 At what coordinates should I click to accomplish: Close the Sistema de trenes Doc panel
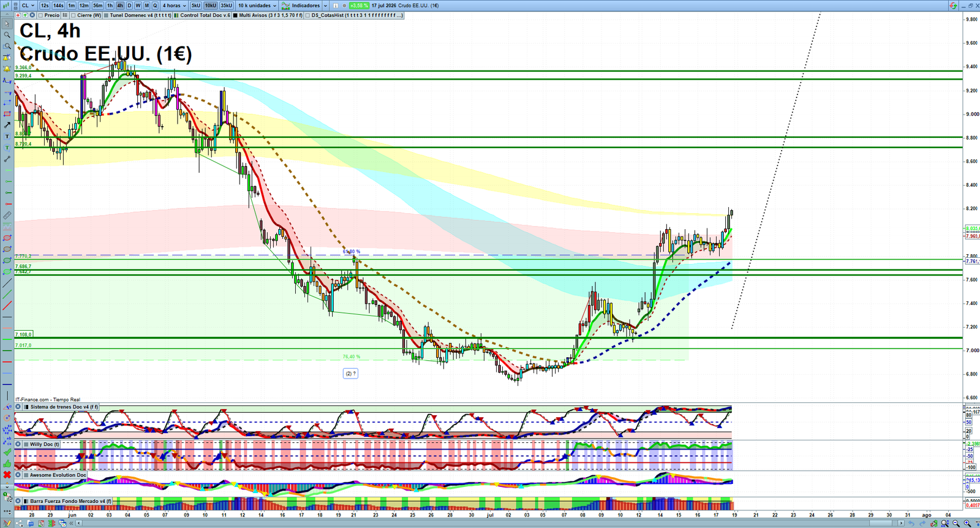coord(18,407)
